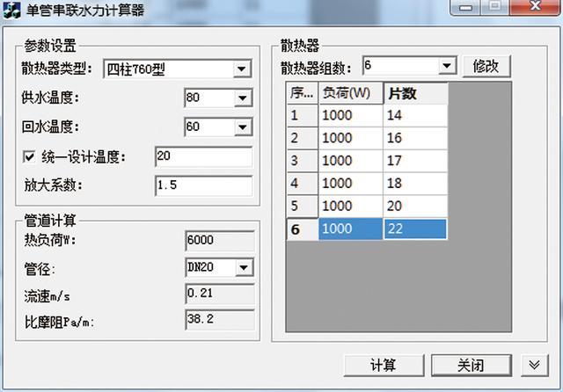Open the 供水温度 dropdown arrow
Image resolution: width=563 pixels, height=392 pixels.
243,98
